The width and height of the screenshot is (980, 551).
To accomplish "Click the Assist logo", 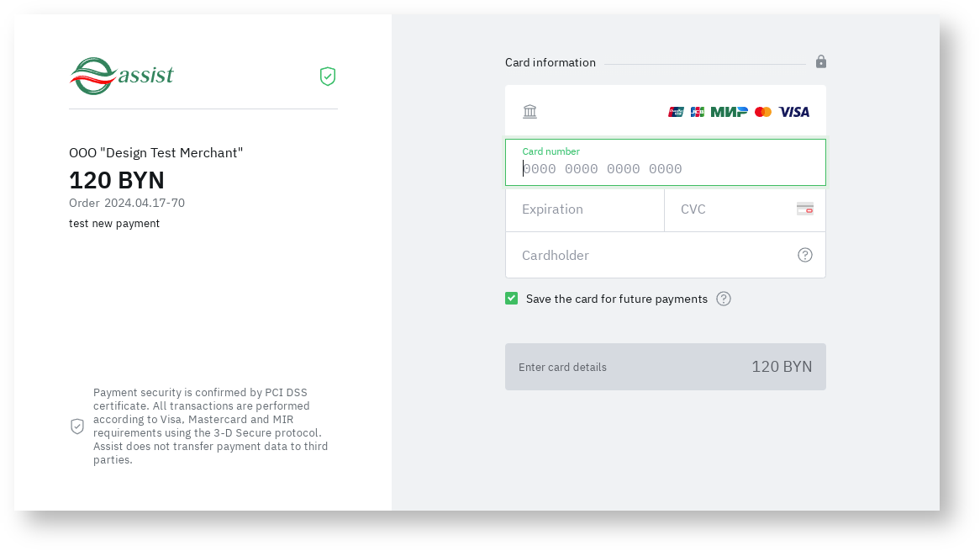I will [x=121, y=76].
